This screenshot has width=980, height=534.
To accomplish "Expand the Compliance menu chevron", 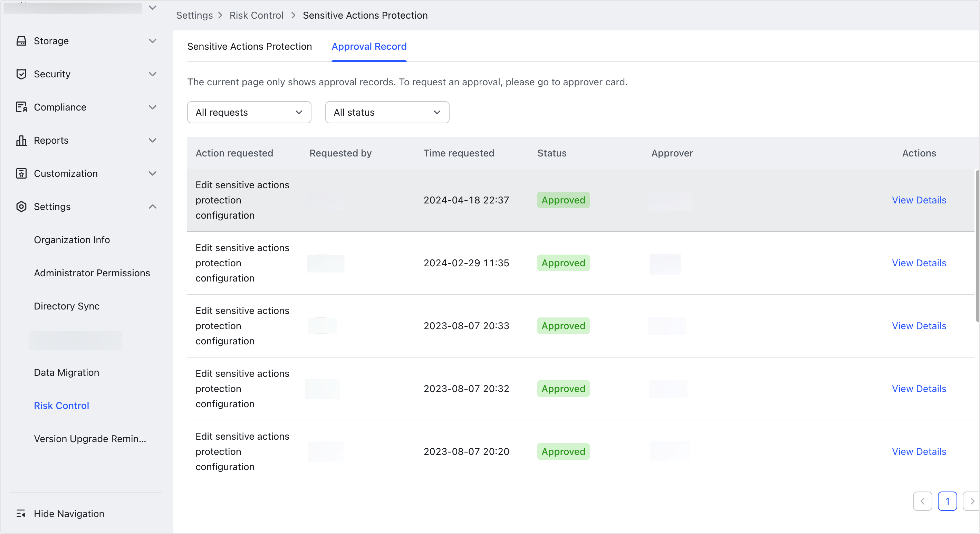I will click(x=153, y=107).
